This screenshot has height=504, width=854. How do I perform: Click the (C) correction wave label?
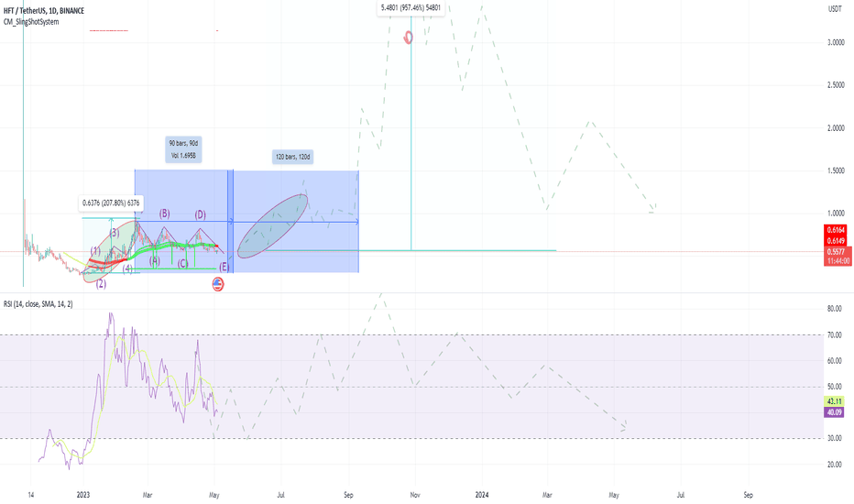point(182,264)
